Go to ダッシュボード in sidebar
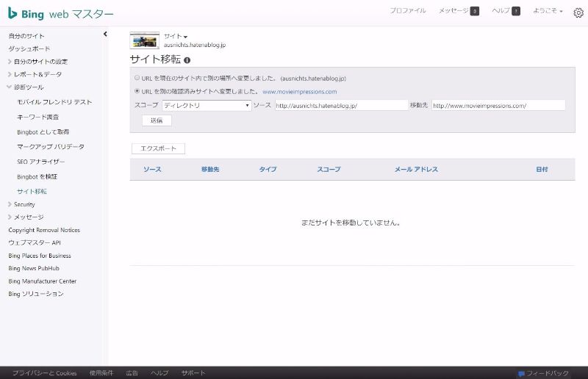 [x=29, y=48]
